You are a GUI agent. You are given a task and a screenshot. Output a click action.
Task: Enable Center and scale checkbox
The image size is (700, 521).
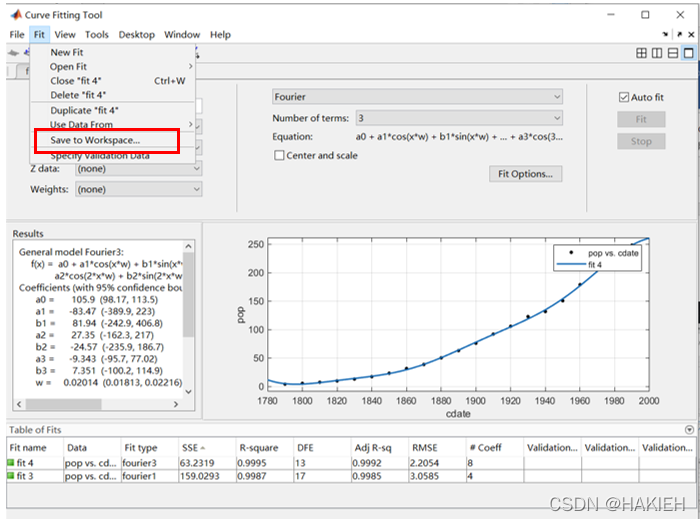point(279,155)
